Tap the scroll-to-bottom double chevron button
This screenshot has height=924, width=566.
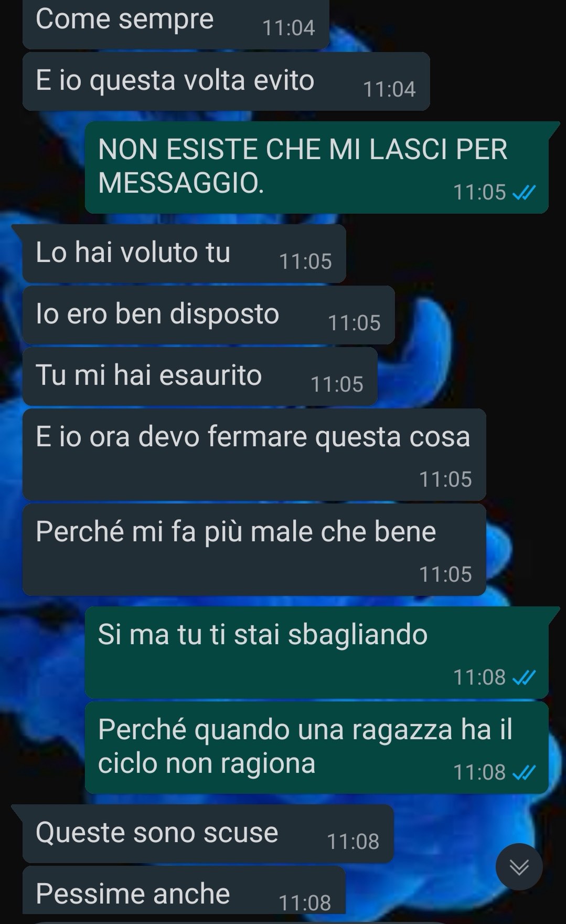pos(519,867)
